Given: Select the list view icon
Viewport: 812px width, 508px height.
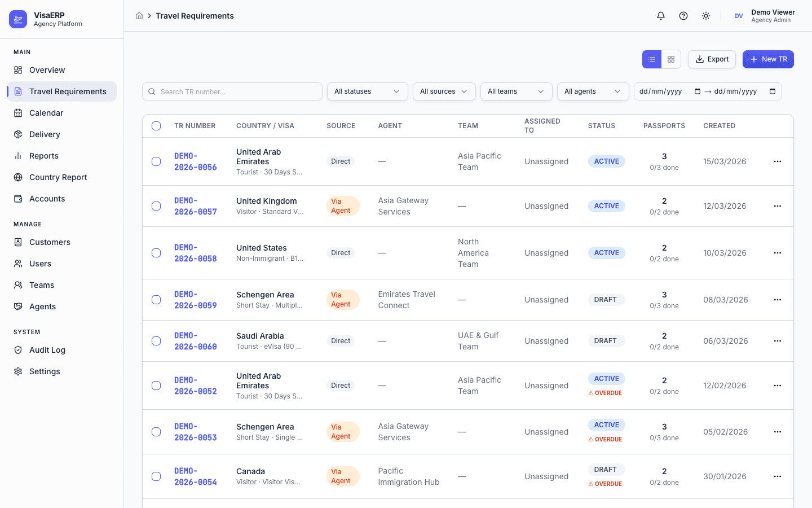Looking at the screenshot, I should (x=652, y=59).
